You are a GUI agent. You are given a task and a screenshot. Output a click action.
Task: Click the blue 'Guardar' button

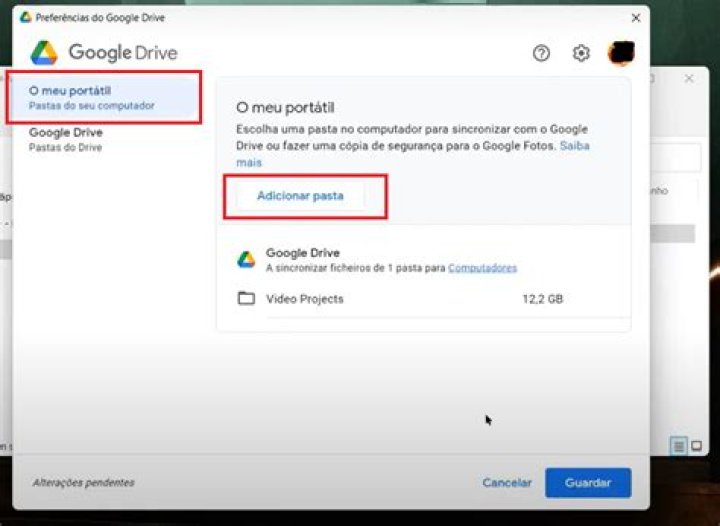point(588,482)
